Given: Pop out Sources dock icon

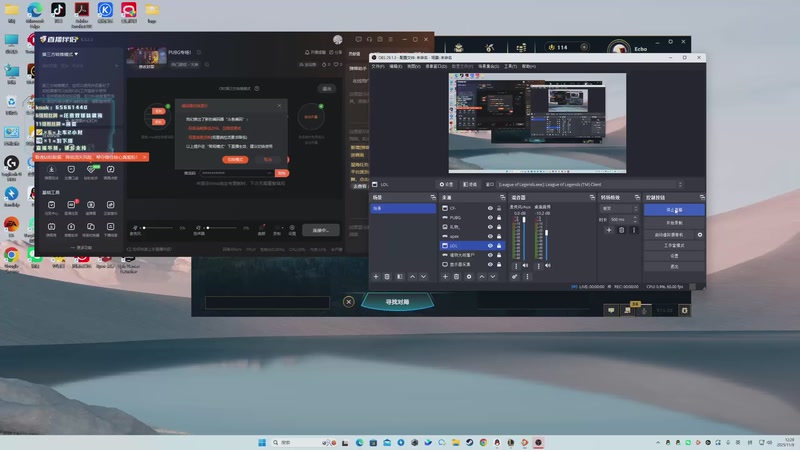Looking at the screenshot, I should click(502, 197).
